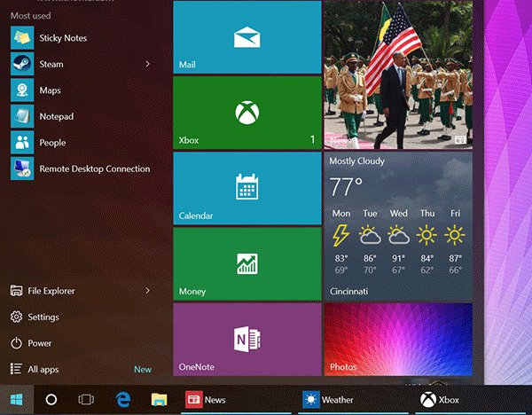
Task: Click the File Explorer icon in Start menu
Action: [16, 291]
